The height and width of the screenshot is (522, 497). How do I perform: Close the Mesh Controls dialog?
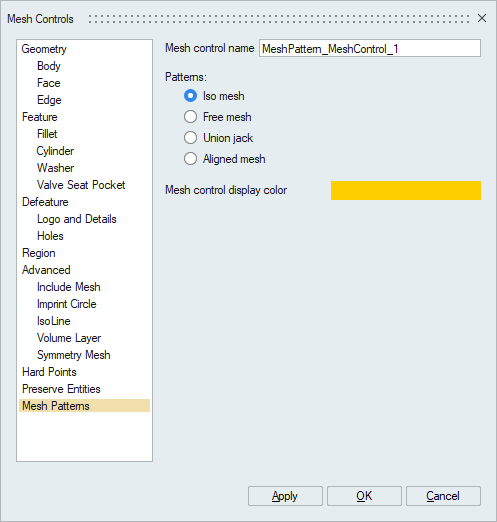tap(482, 18)
